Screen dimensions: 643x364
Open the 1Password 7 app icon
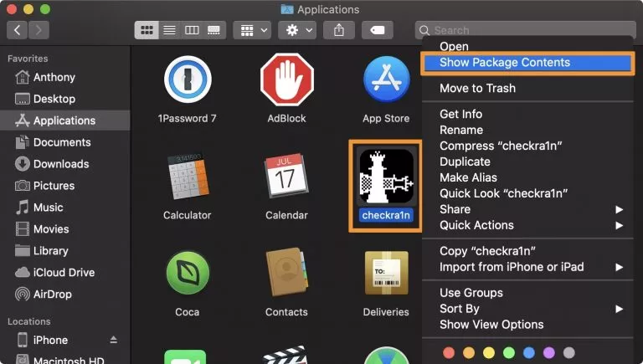(187, 79)
